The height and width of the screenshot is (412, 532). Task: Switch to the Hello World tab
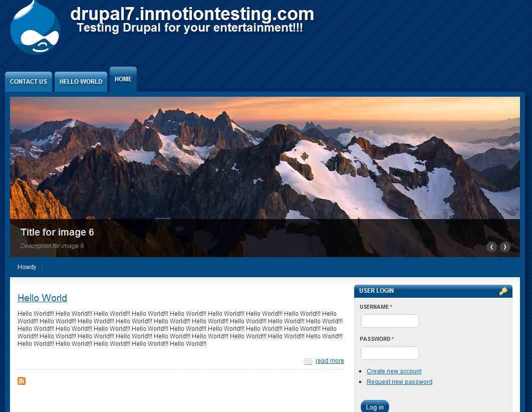(x=81, y=82)
